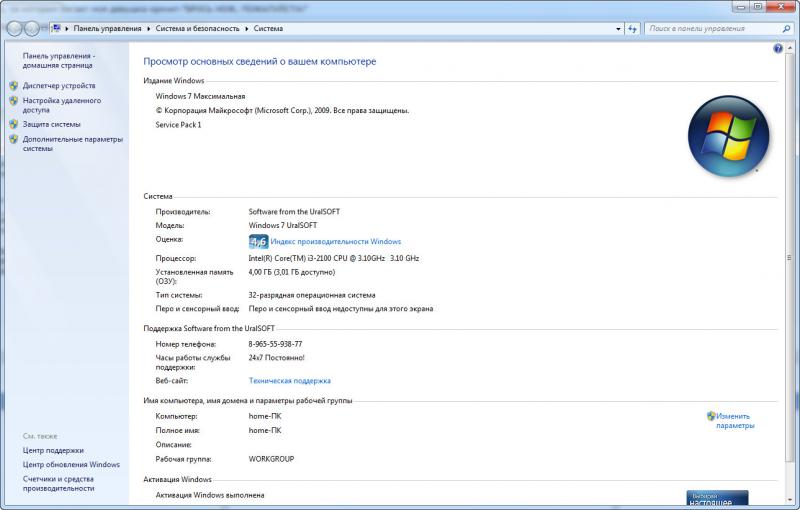Open Центр обновления Windows link

click(71, 465)
